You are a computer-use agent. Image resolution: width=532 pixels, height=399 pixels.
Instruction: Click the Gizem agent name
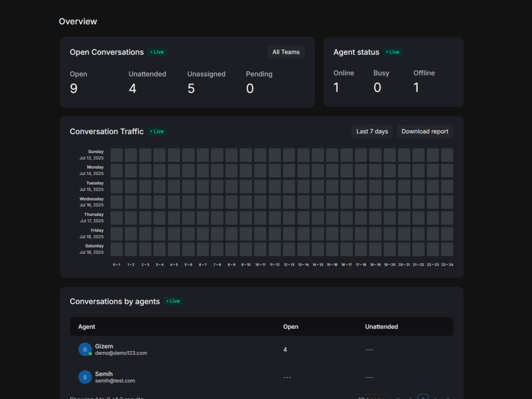104,346
